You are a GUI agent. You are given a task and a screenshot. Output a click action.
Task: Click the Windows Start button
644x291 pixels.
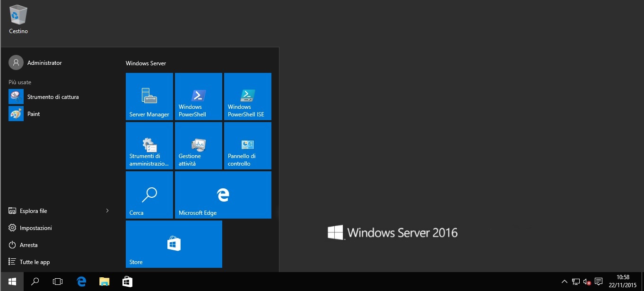pyautogui.click(x=12, y=282)
